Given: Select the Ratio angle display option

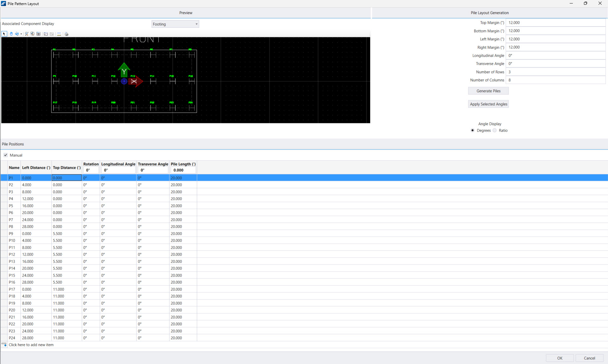Looking at the screenshot, I should click(495, 130).
